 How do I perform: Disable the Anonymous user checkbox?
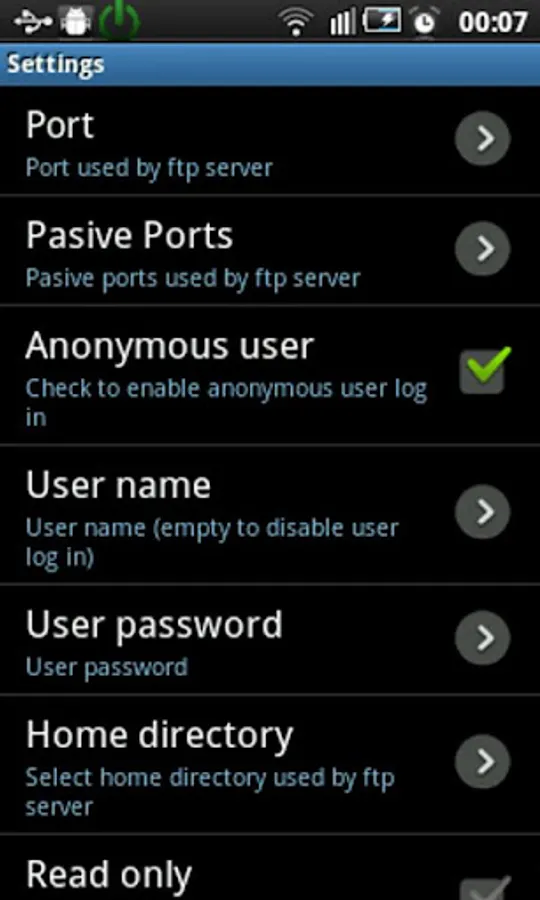click(x=484, y=371)
